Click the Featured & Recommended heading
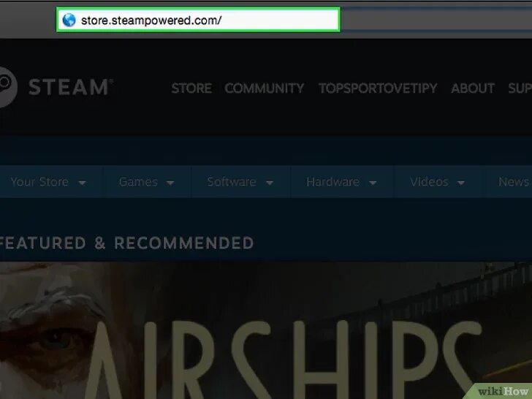The width and height of the screenshot is (532, 399). pyautogui.click(x=126, y=243)
